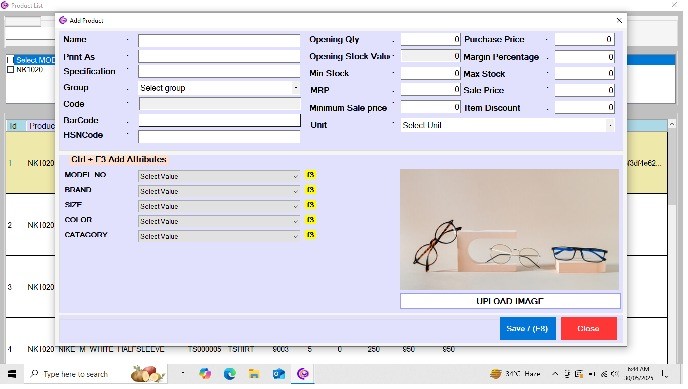The width and height of the screenshot is (688, 389).
Task: Click the Name input field
Action: click(219, 40)
